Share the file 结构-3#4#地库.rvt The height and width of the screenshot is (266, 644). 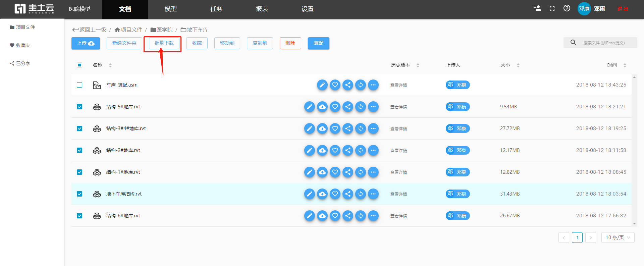point(348,128)
